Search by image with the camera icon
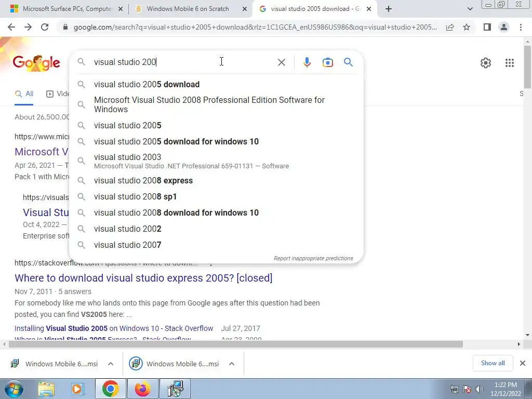532x399 pixels. [327, 62]
